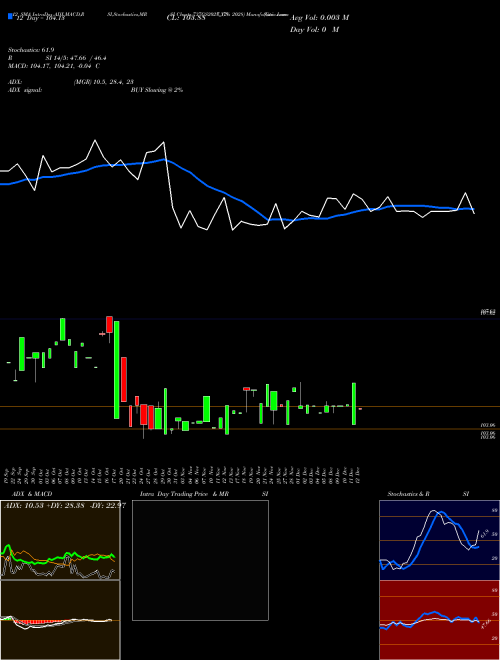Click the tall green candle near chart's right end

pyautogui.click(x=354, y=404)
